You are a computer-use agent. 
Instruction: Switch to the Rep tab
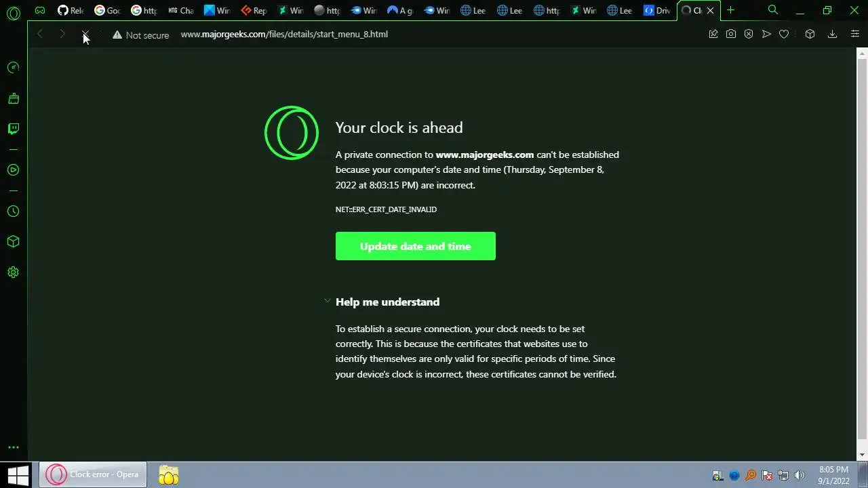pyautogui.click(x=254, y=10)
